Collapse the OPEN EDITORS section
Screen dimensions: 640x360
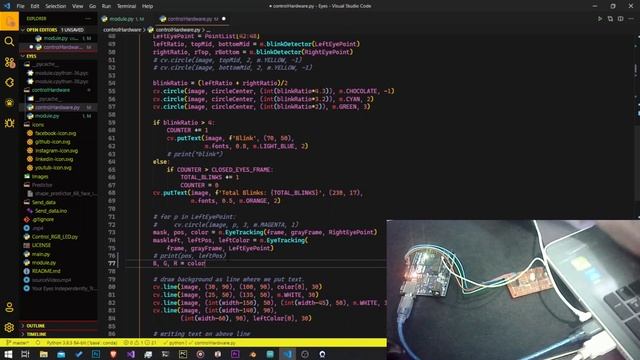pyautogui.click(x=58, y=30)
